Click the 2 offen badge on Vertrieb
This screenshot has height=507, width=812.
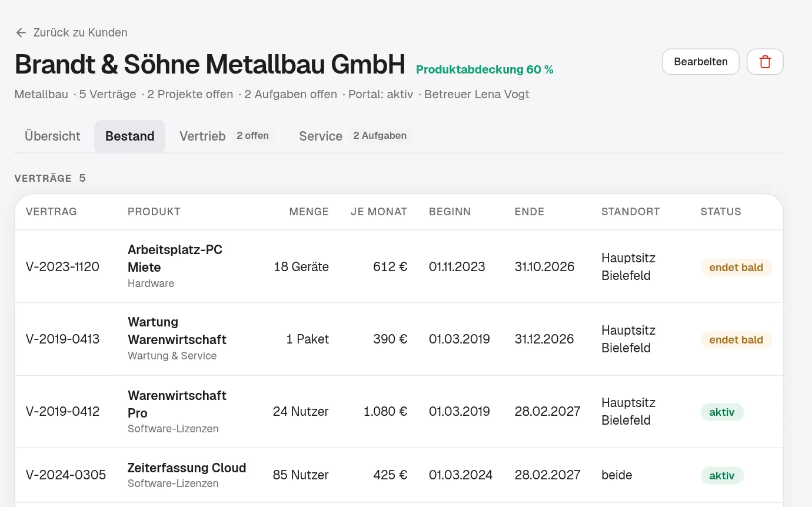pos(253,136)
